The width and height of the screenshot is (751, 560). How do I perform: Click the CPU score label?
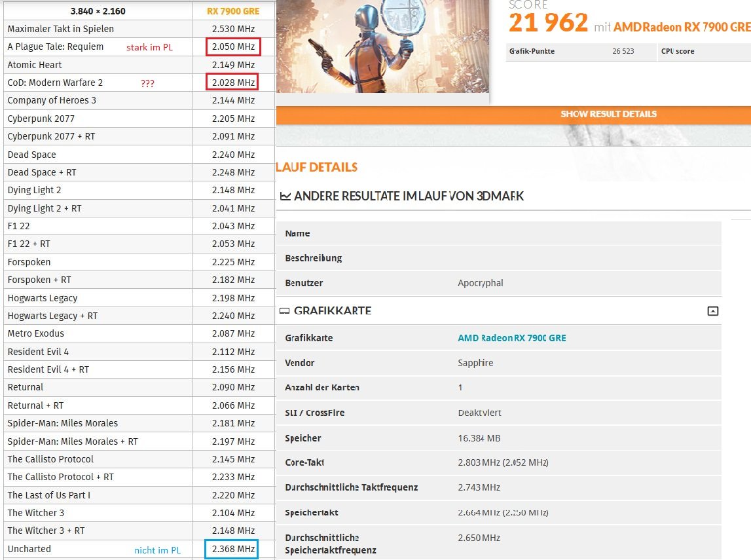677,51
